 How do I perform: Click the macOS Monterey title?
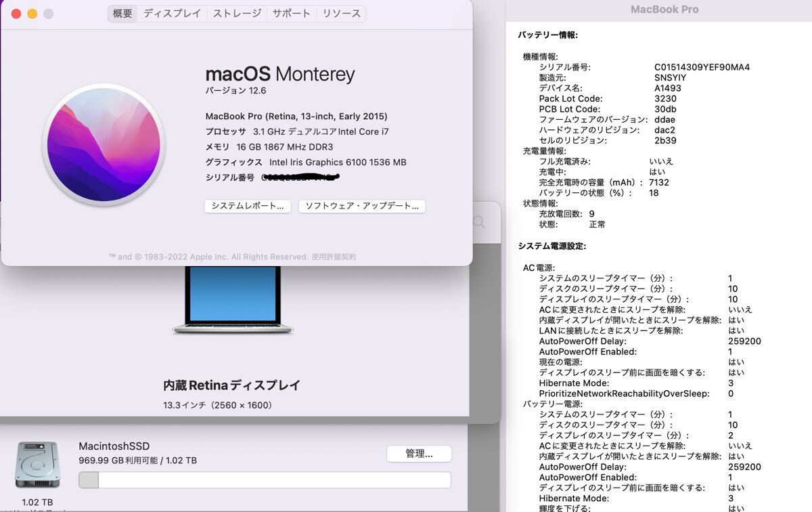(280, 74)
